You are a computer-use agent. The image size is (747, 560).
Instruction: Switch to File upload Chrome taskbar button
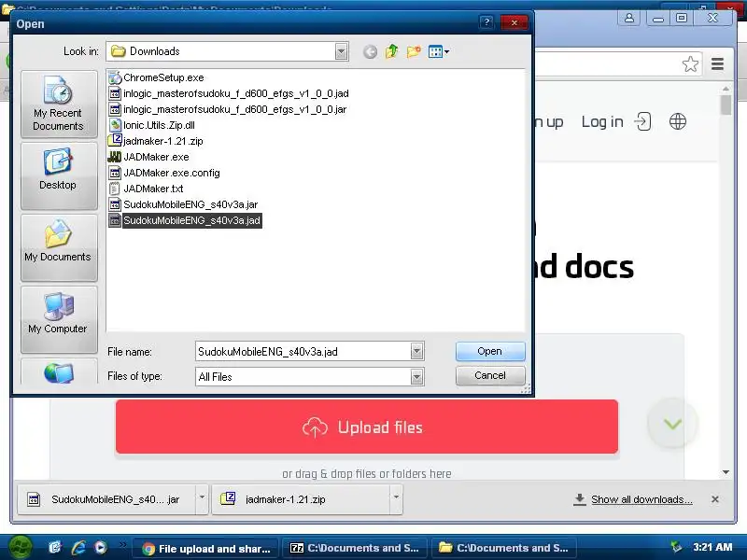[205, 548]
